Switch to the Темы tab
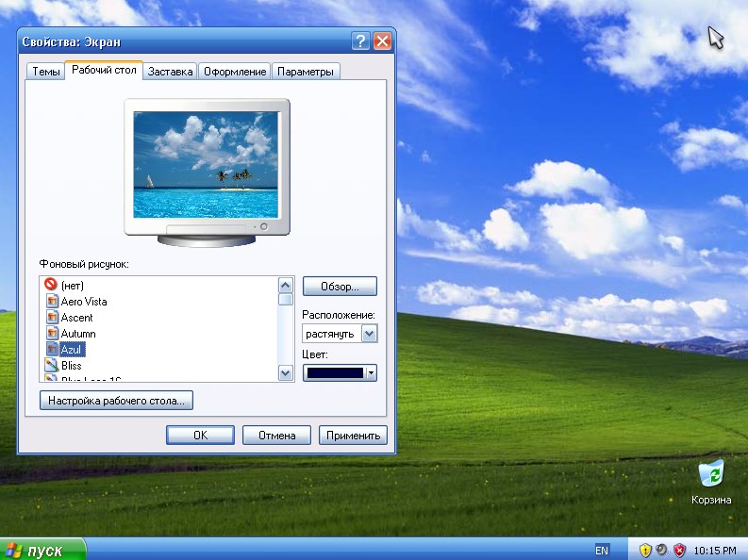Screen dimensions: 748x560 pyautogui.click(x=45, y=72)
